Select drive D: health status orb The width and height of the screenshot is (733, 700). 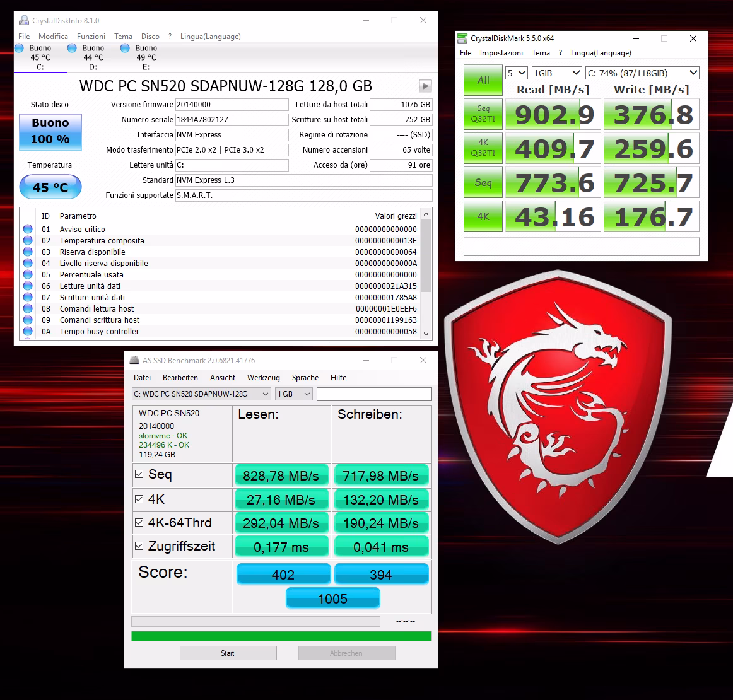click(72, 48)
